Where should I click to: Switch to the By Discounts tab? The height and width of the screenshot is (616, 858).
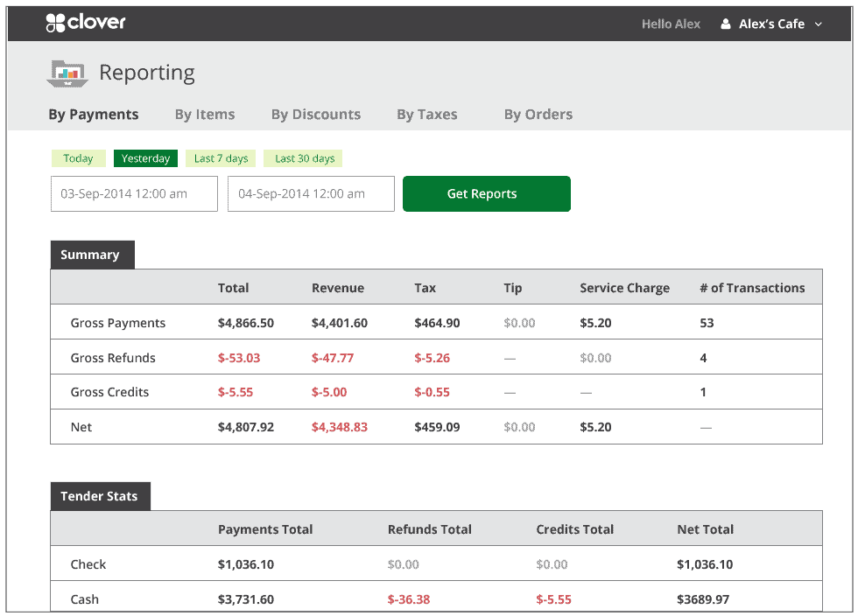(315, 114)
